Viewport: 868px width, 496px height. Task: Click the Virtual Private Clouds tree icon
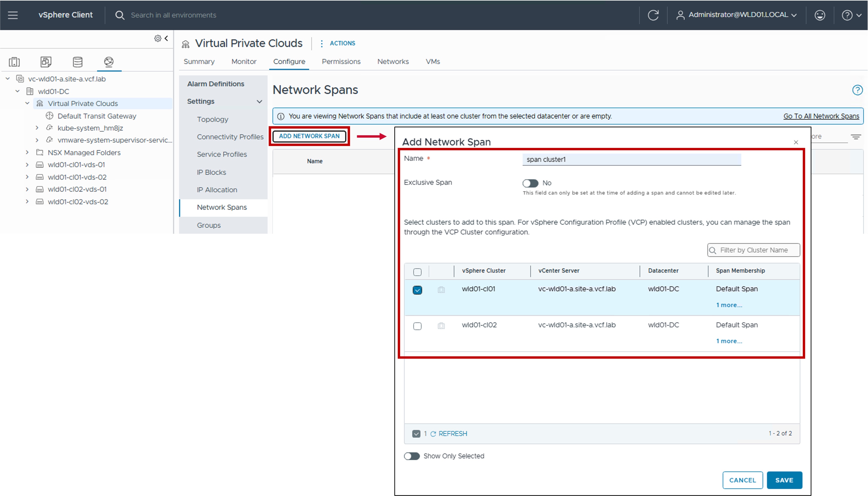pos(40,103)
